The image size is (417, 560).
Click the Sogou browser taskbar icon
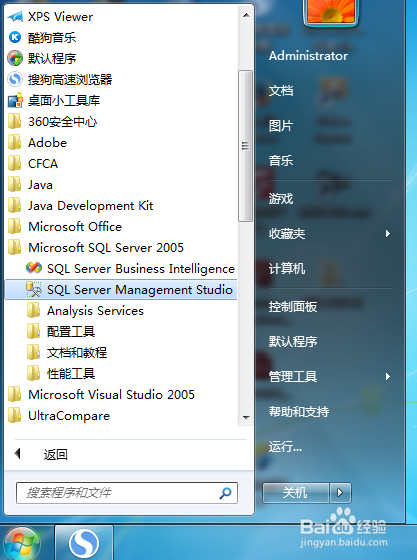click(84, 543)
